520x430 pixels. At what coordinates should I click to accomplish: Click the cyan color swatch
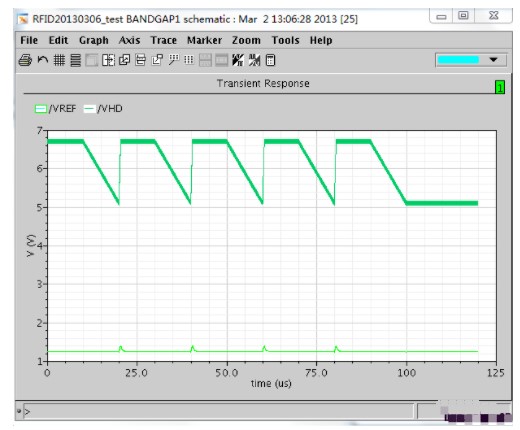click(x=458, y=60)
